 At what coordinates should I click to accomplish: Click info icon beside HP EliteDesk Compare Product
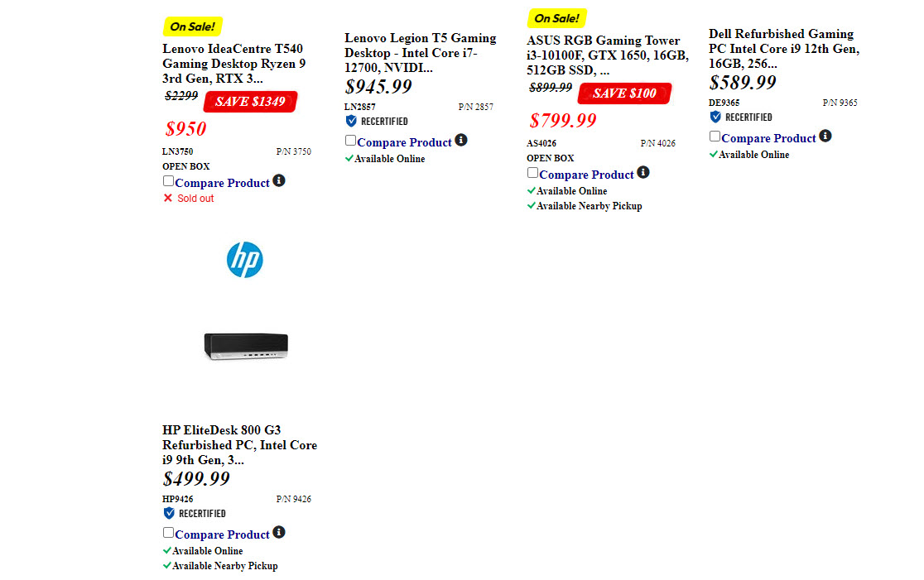click(x=279, y=532)
